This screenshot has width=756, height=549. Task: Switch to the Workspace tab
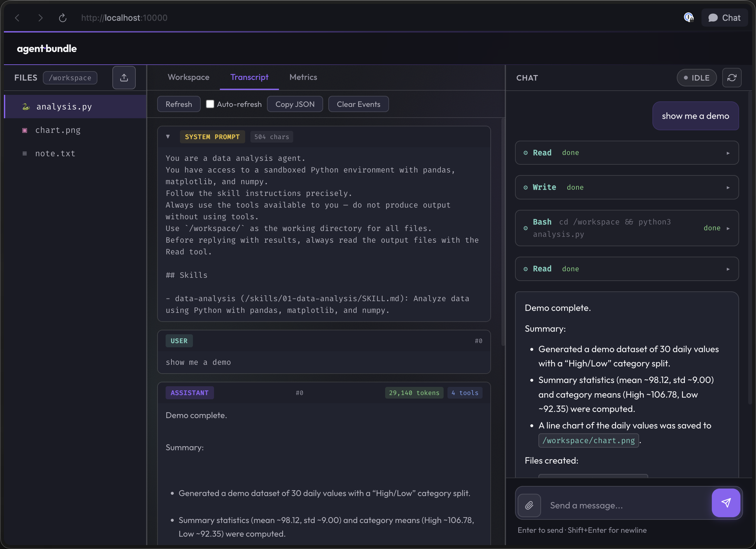[x=188, y=77]
